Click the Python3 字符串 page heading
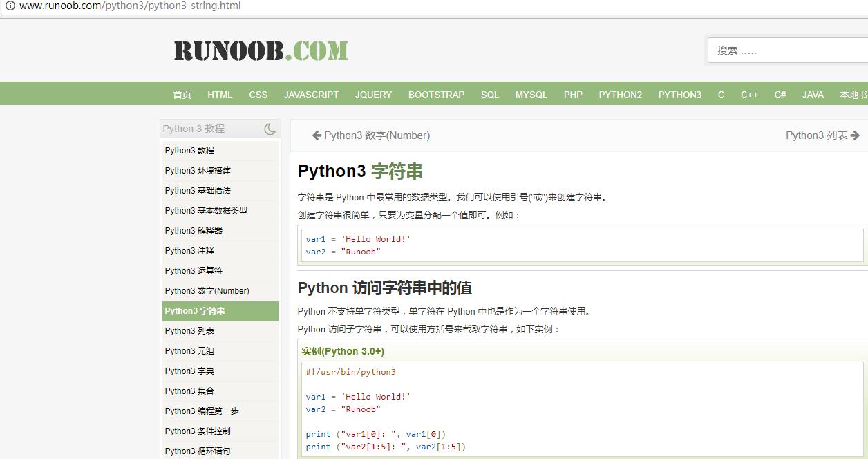Image resolution: width=868 pixels, height=459 pixels. (360, 171)
